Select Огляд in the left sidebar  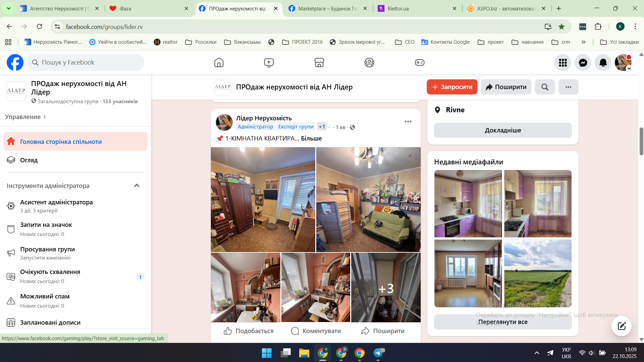point(29,160)
